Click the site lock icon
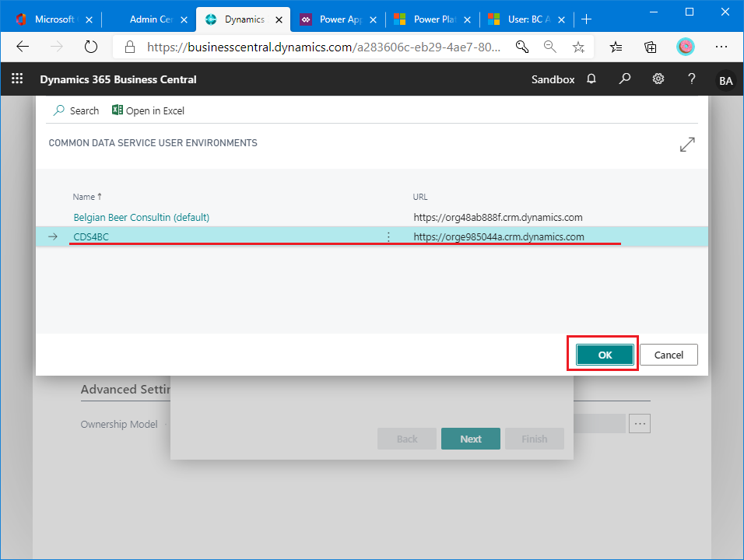 point(129,47)
